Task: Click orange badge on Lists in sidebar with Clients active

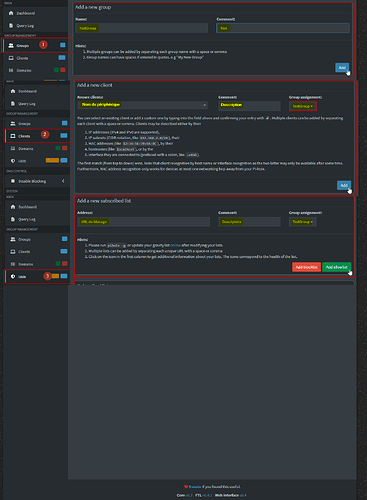Action: coord(52,160)
